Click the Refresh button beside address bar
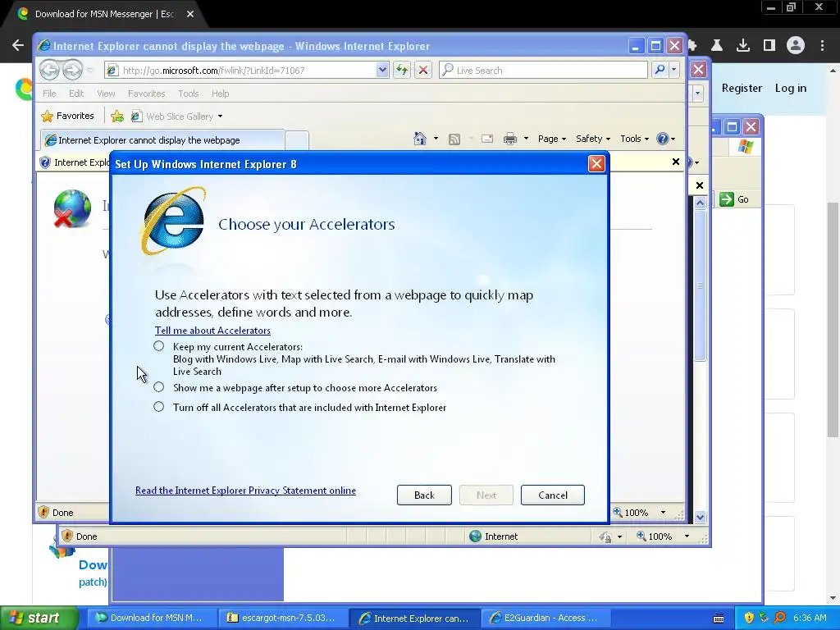Image resolution: width=840 pixels, height=630 pixels. tap(402, 70)
